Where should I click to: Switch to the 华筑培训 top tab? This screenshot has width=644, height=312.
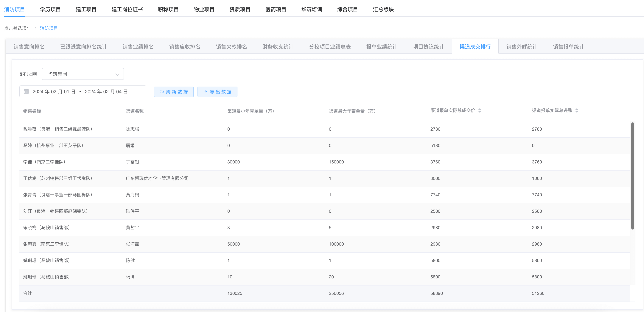(312, 10)
